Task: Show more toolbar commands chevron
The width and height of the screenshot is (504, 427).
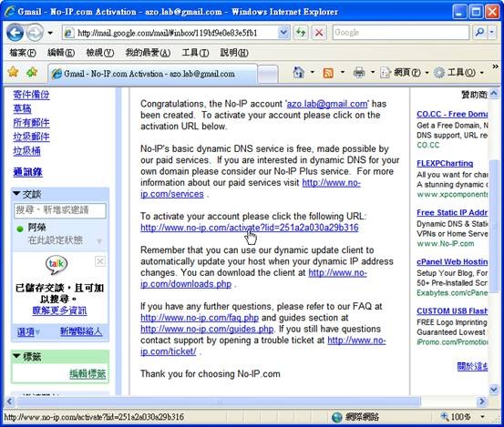Action: point(495,66)
